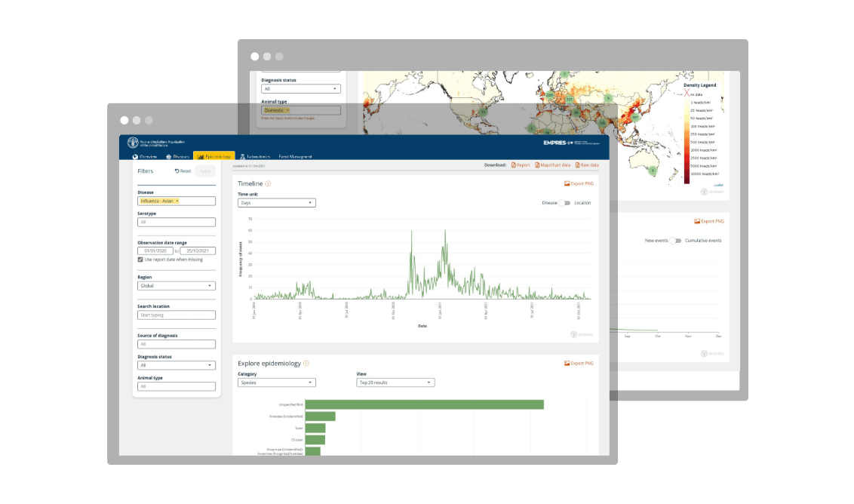Viewport: 854px width, 504px height.
Task: Open the Timeline info icon
Action: 268,183
